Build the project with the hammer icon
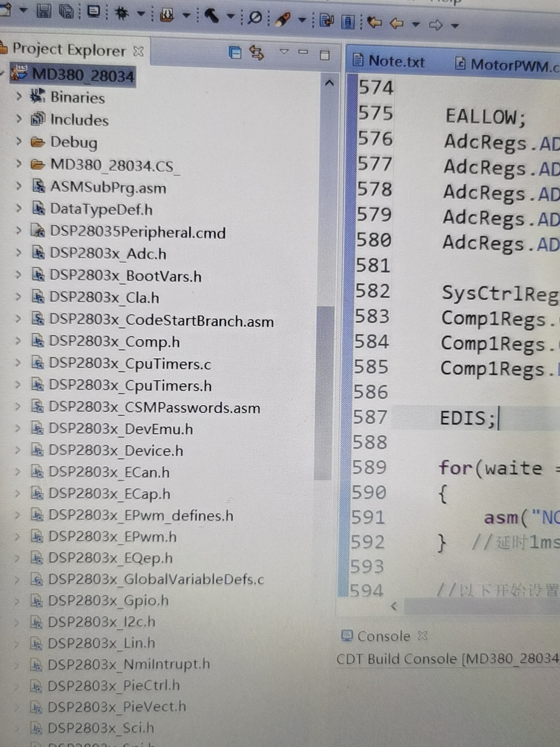This screenshot has height=747, width=560. 211,16
